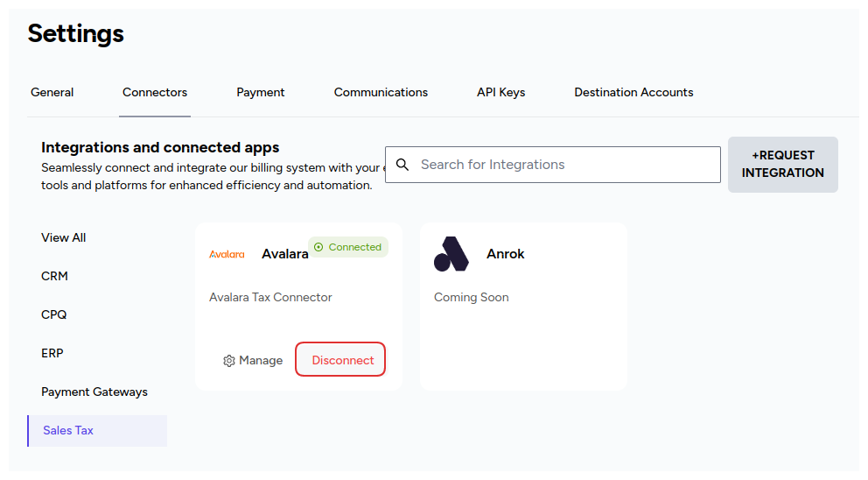Click the +Request Integration button
The width and height of the screenshot is (868, 480).
click(783, 165)
